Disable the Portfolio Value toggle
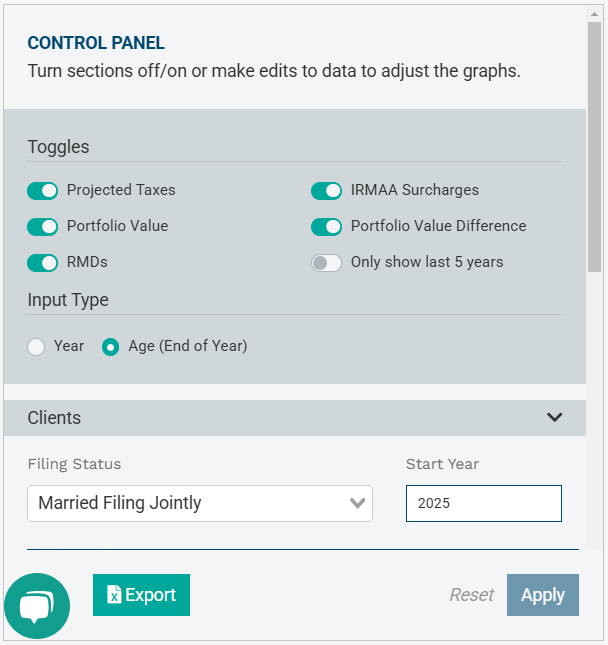Viewport: 608px width, 645px height. [x=42, y=226]
